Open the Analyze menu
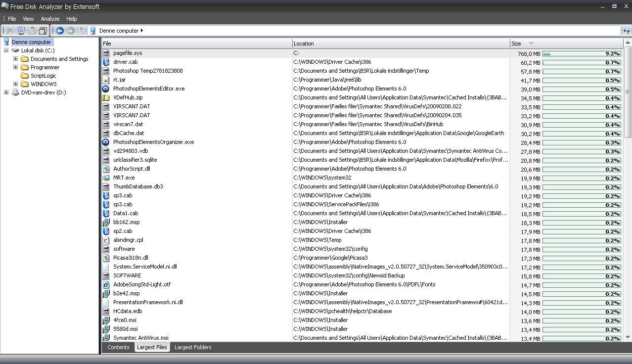This screenshot has width=632, height=364. click(50, 19)
